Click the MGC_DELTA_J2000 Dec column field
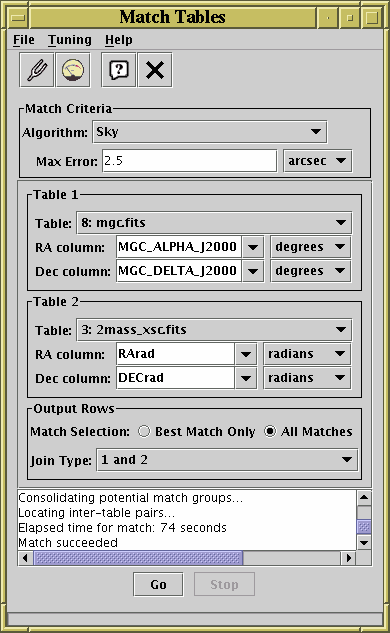Screen dimensions: 390x633 [179, 270]
